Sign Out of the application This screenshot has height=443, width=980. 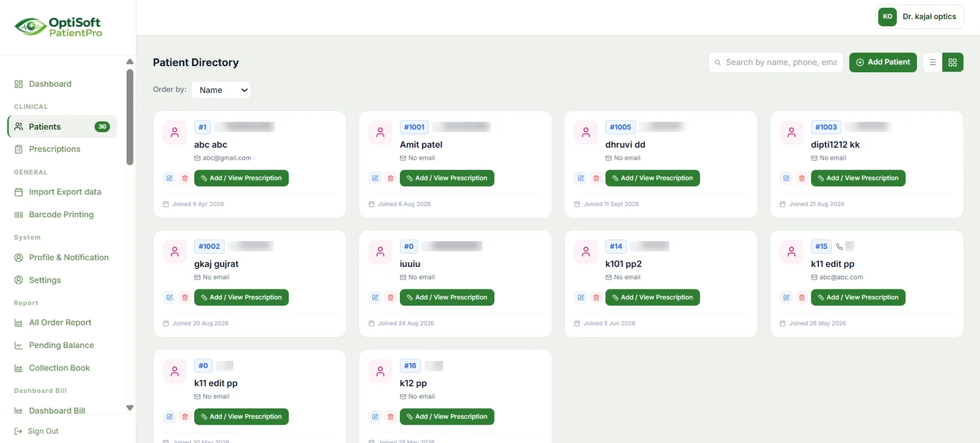37,431
